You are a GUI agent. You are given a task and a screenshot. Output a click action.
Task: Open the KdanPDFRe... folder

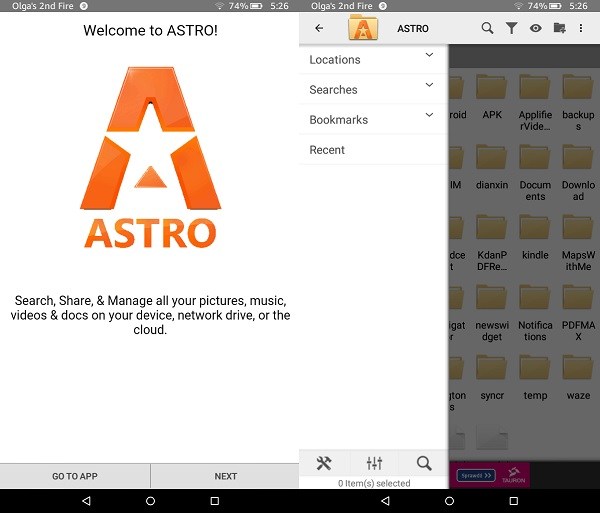point(492,243)
